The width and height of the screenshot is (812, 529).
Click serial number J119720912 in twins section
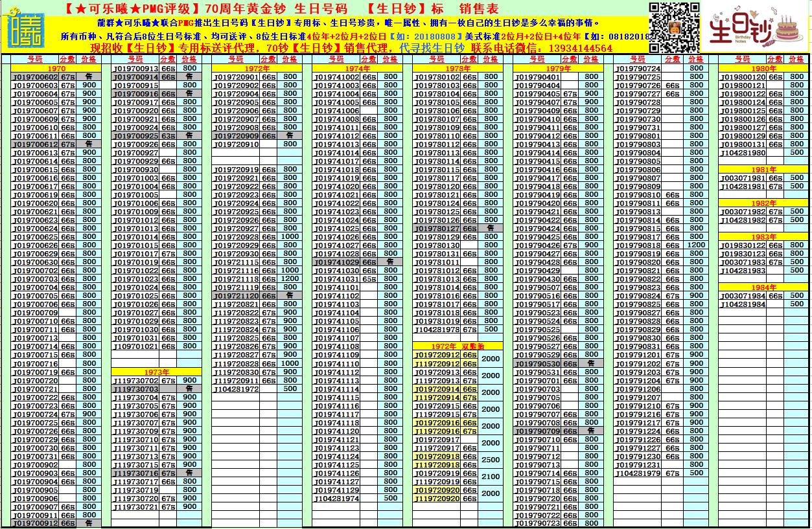437,363
